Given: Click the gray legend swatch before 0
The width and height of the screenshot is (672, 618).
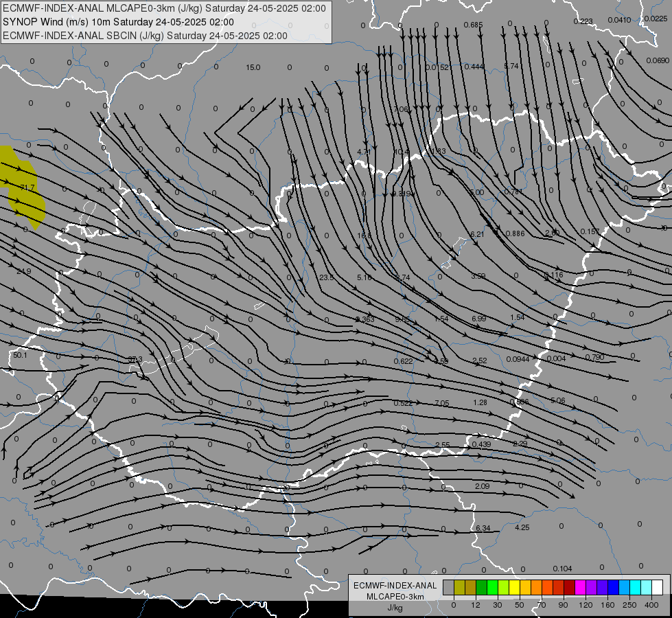Looking at the screenshot, I should [448, 588].
